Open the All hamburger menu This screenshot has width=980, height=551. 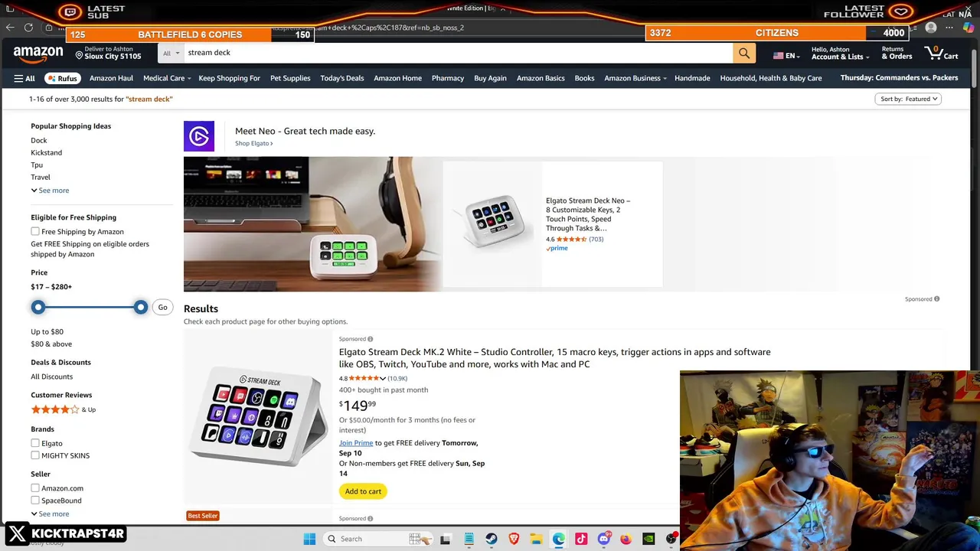24,78
